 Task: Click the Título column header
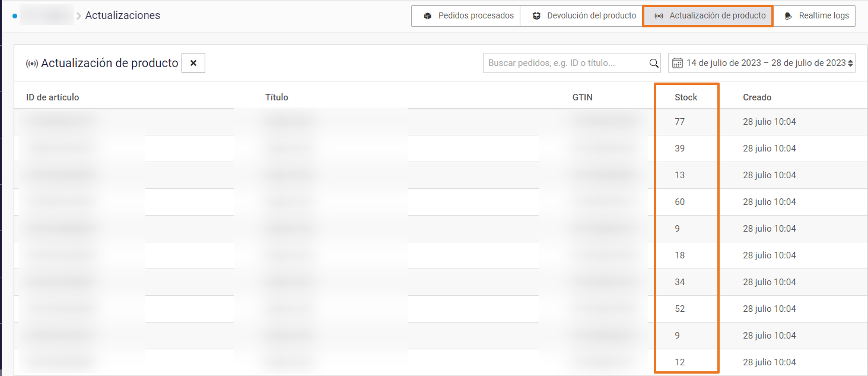(x=276, y=97)
